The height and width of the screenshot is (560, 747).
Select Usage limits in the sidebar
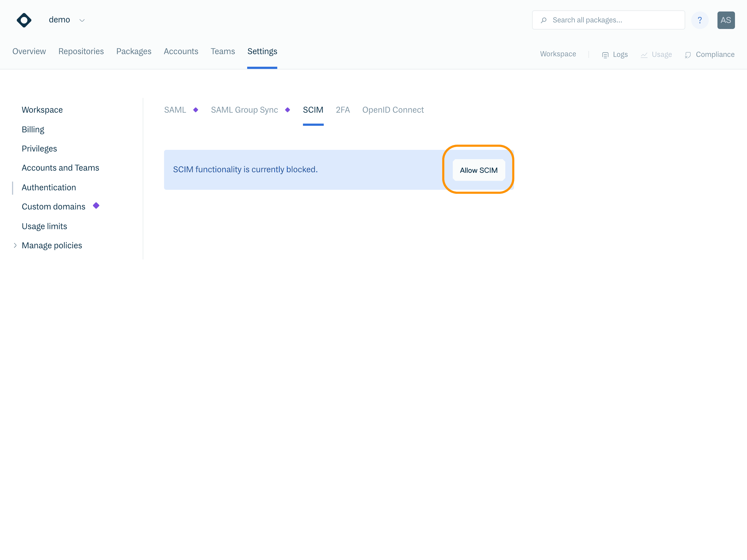(44, 226)
